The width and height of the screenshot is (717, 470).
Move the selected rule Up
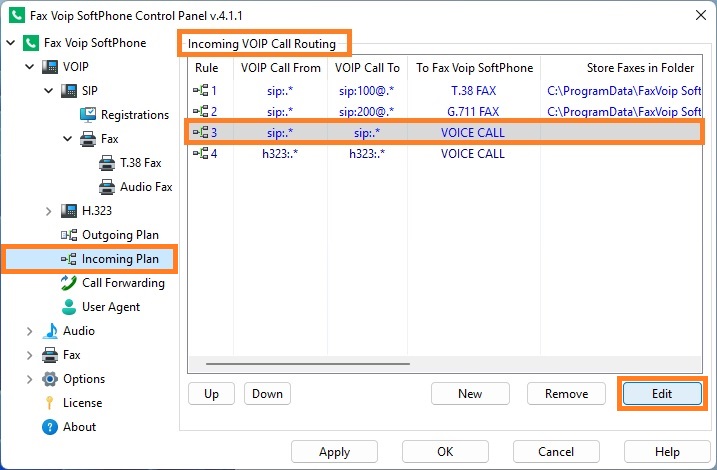211,394
